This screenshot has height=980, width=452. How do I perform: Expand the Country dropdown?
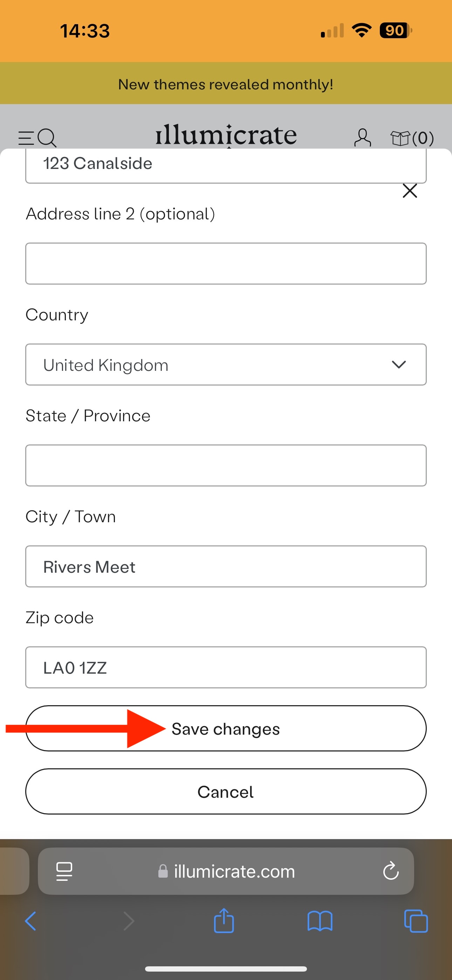pyautogui.click(x=226, y=365)
